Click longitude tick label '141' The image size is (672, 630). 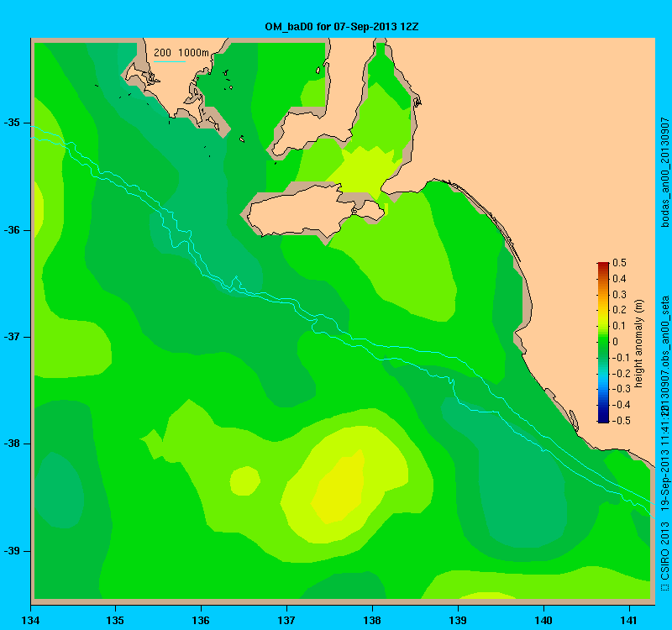pyautogui.click(x=629, y=620)
